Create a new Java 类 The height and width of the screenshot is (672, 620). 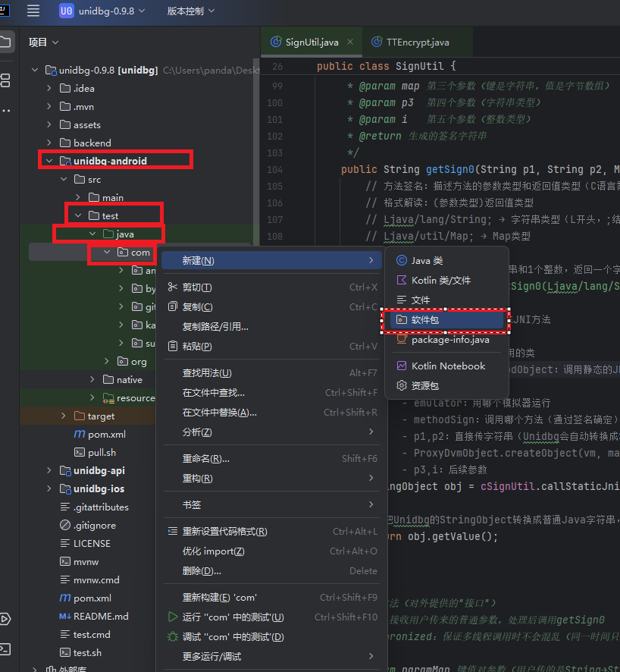point(446,261)
